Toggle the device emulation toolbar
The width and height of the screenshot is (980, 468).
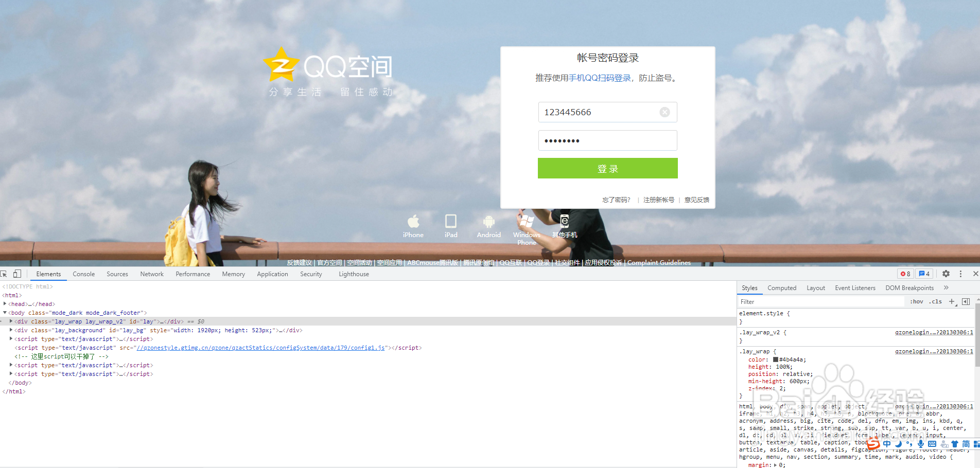17,274
